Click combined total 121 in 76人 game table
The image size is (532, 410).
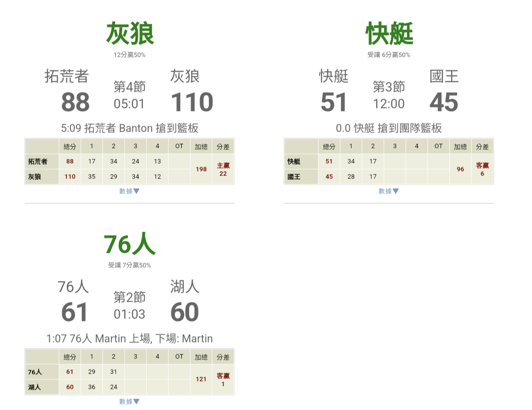(x=201, y=379)
